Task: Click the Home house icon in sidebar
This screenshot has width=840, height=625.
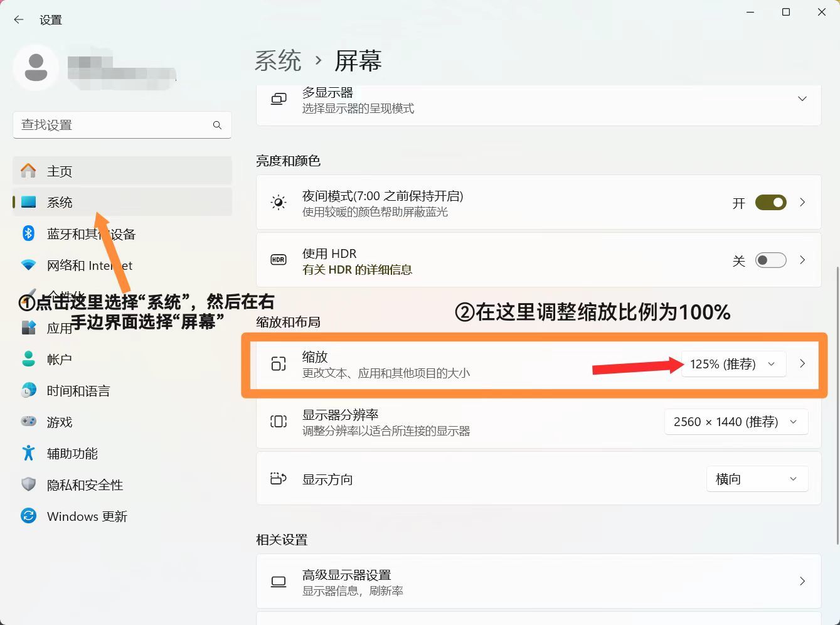Action: [28, 171]
